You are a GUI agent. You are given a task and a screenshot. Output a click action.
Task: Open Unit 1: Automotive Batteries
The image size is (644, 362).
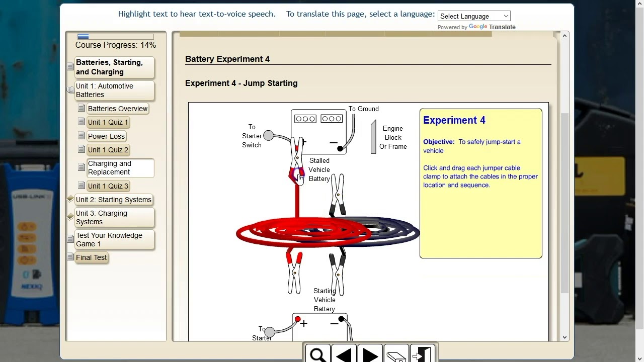click(x=115, y=90)
